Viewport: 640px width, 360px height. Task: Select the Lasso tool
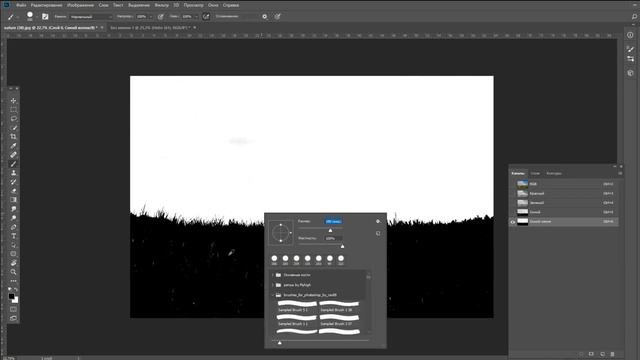pos(13,119)
